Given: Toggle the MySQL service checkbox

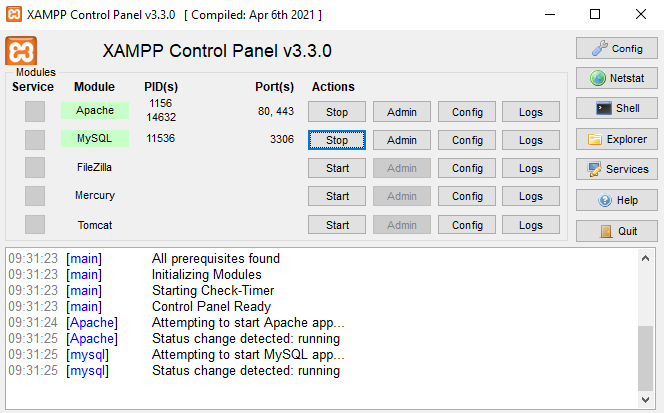Looking at the screenshot, I should [35, 139].
